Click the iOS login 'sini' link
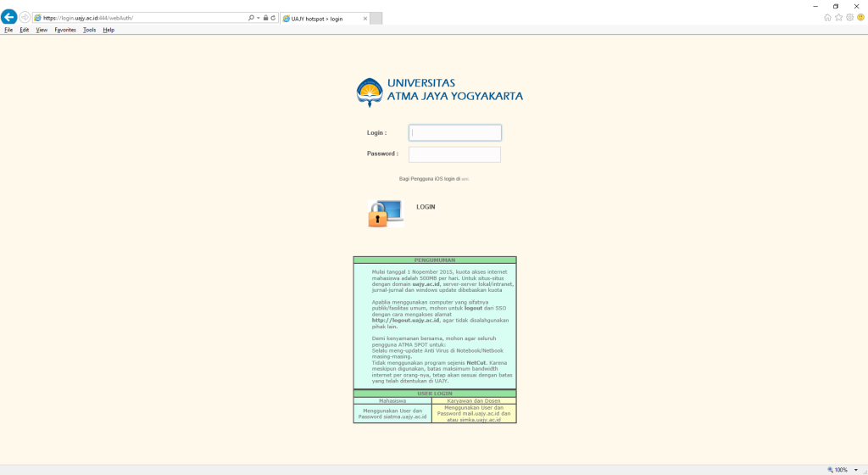868x475 pixels. click(x=465, y=179)
